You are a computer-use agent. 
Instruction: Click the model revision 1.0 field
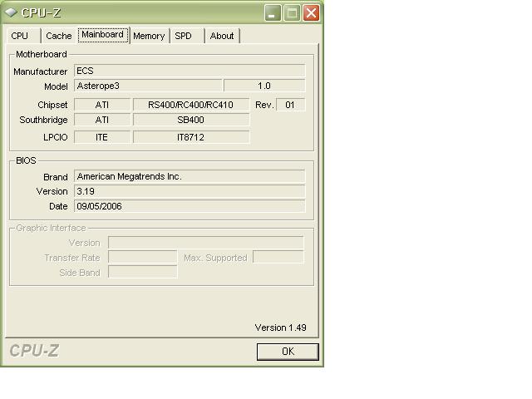point(264,86)
